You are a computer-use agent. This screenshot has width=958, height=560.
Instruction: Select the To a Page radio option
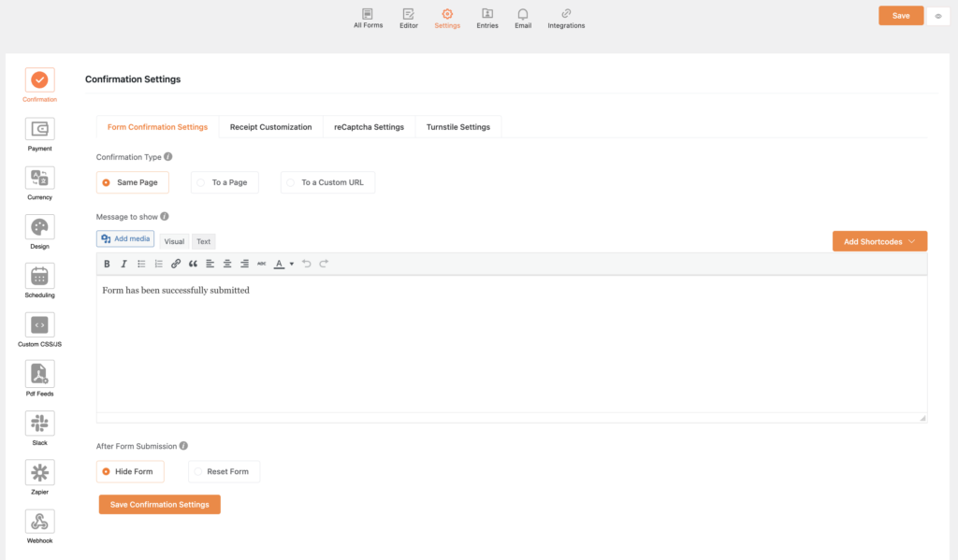click(225, 182)
